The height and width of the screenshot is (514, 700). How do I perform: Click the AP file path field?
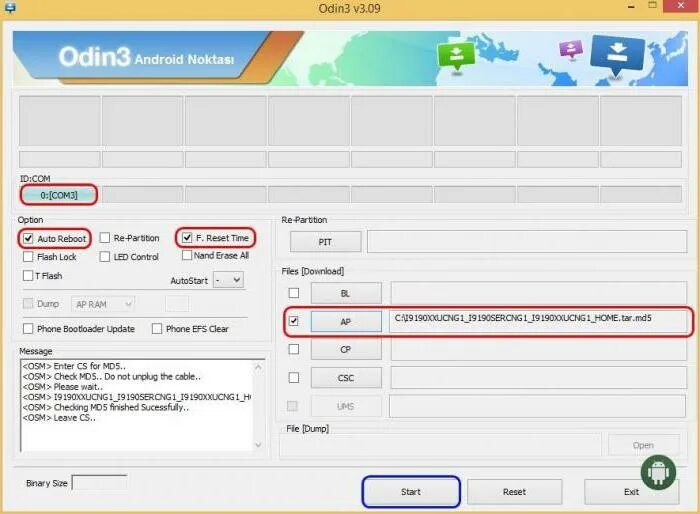click(x=540, y=321)
